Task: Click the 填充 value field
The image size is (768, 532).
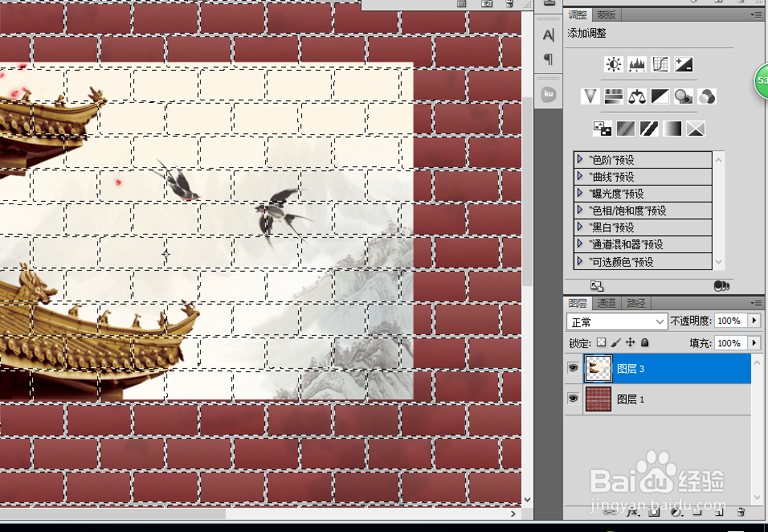Action: pos(731,343)
